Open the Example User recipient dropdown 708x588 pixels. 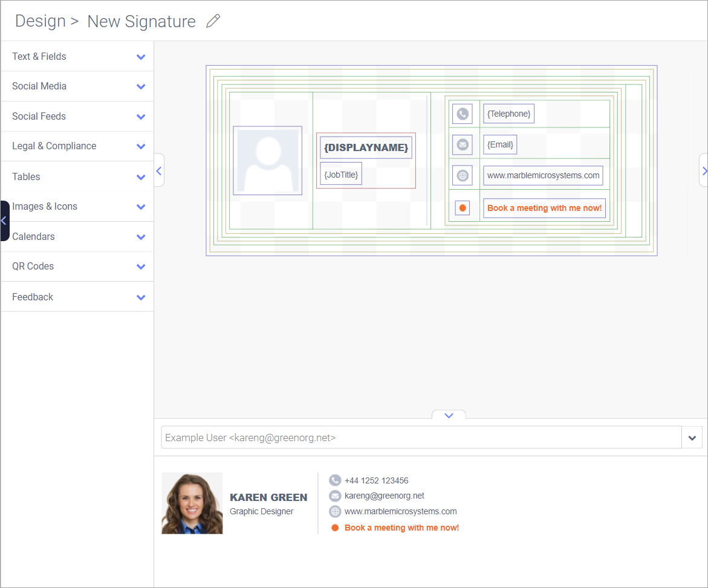pos(692,437)
